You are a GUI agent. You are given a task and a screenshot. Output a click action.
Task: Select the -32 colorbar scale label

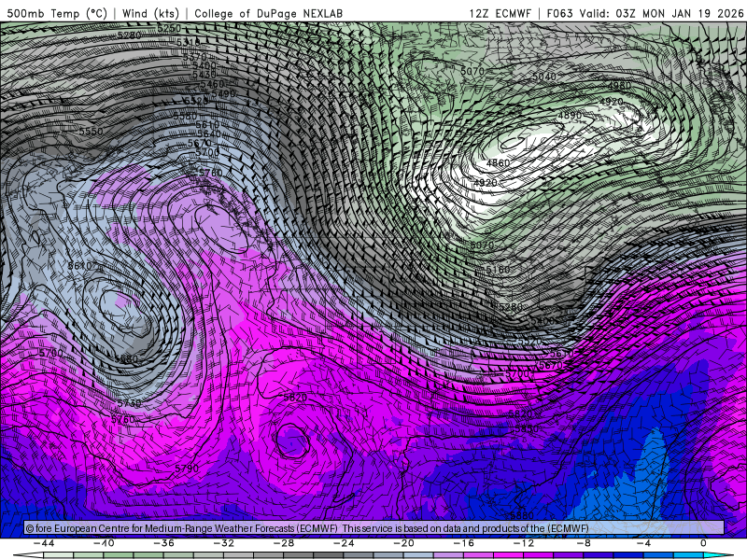(224, 543)
